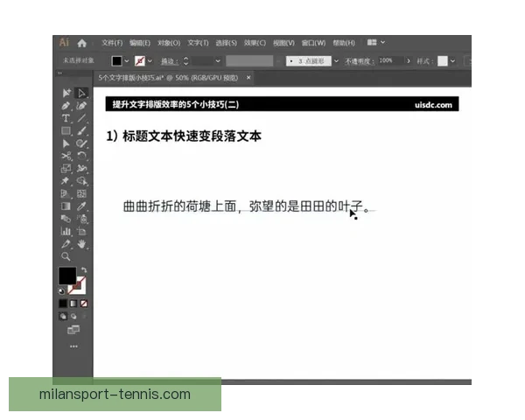Image resolution: width=525 pixels, height=420 pixels.
Task: Select the Curvature pen tool
Action: click(81, 106)
